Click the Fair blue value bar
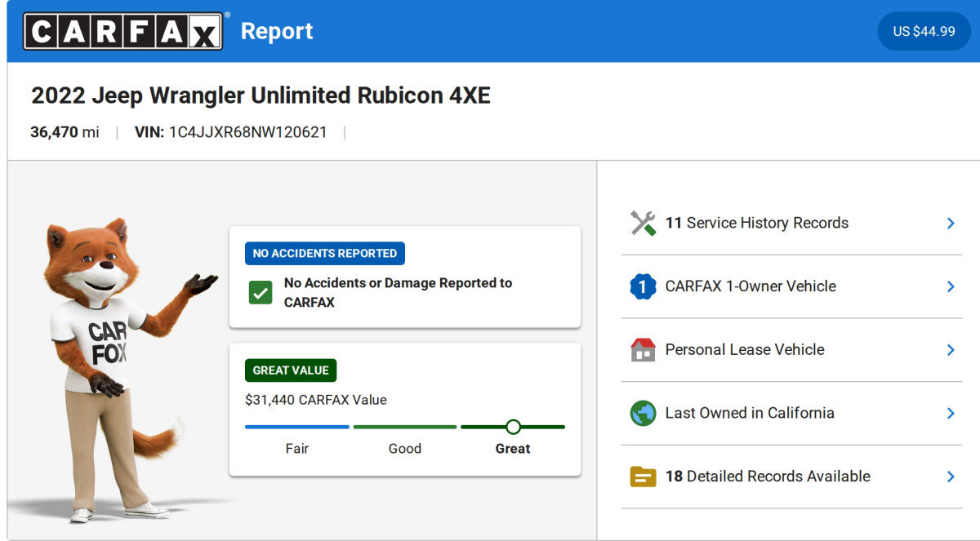The image size is (980, 541). point(297,427)
